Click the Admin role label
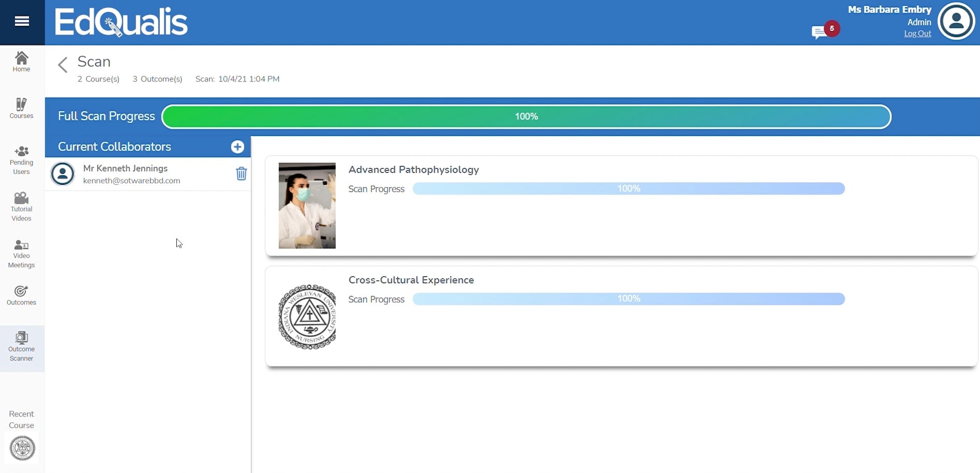980x473 pixels. tap(919, 22)
